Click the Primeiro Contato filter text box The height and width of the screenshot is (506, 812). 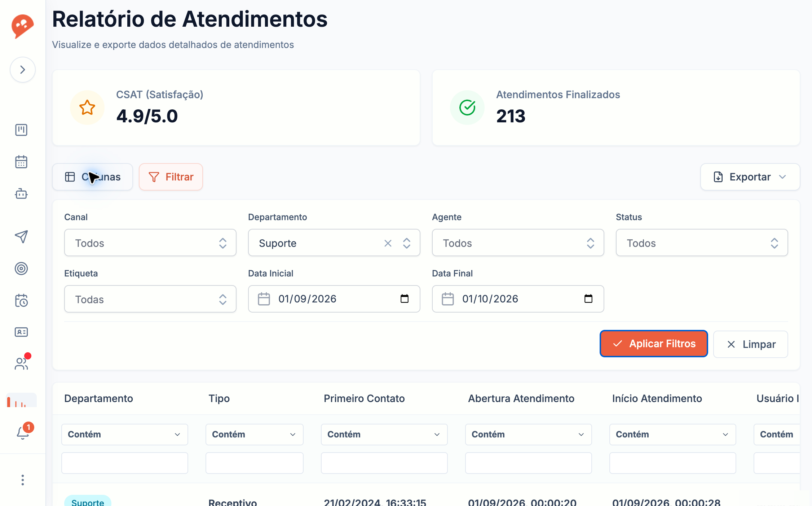384,463
